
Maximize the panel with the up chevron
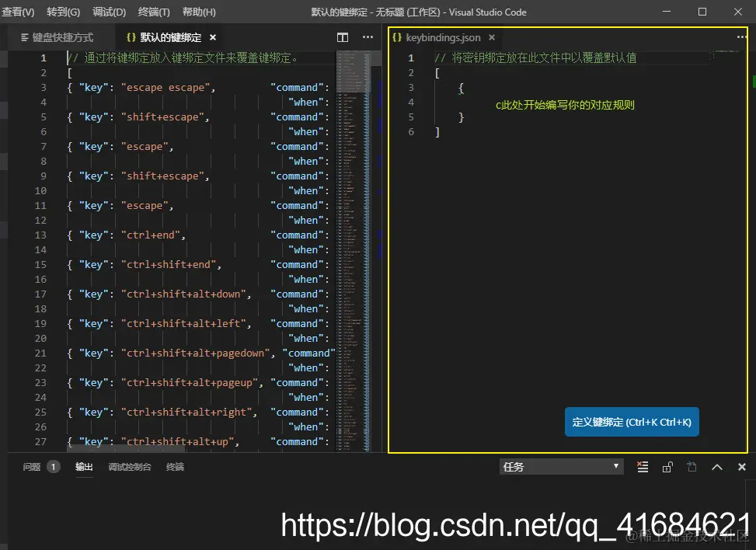[717, 467]
